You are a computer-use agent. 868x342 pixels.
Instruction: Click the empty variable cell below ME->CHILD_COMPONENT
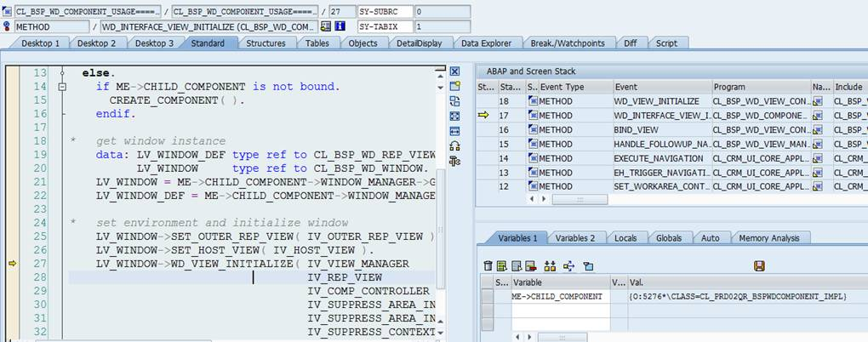click(560, 311)
